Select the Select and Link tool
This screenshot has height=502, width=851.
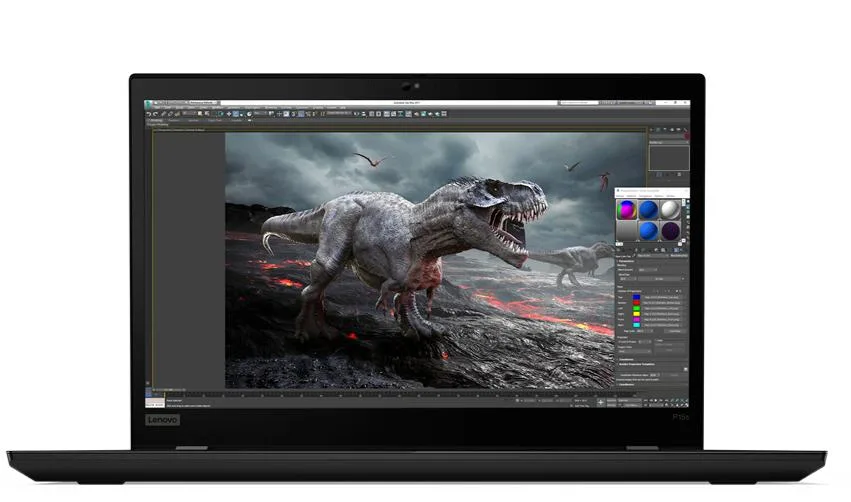pyautogui.click(x=163, y=114)
